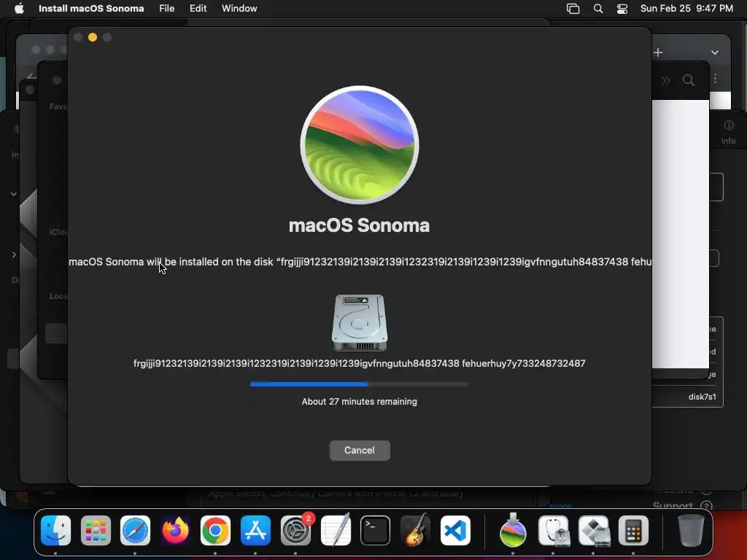Minimize the installer window with yellow button

[93, 37]
